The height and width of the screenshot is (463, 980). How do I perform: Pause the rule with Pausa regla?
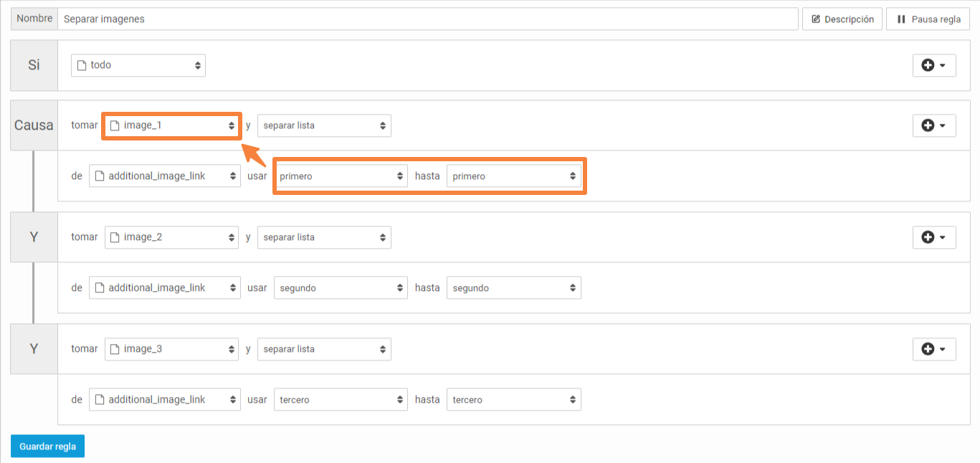coord(928,19)
